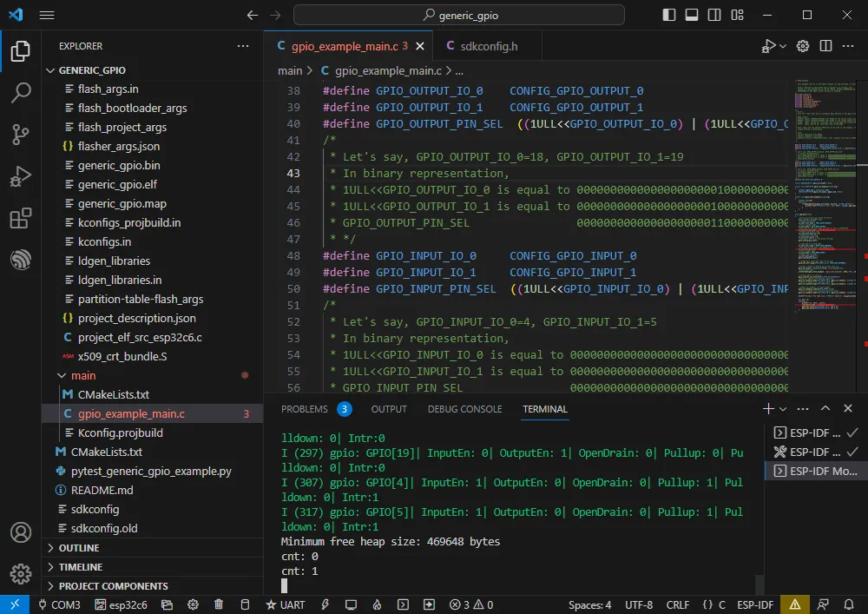Open Kconfig.projbuild file in Explorer
The image size is (868, 614).
coord(120,432)
